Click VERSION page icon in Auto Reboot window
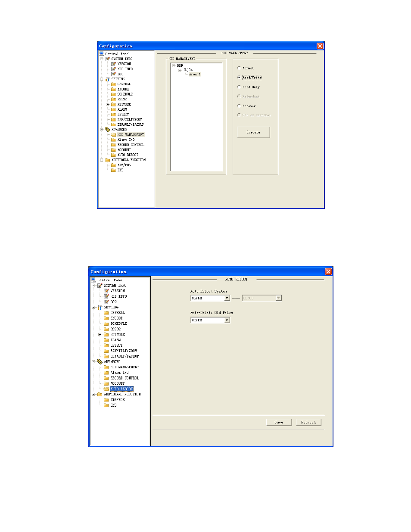Image resolution: width=411 pixels, height=532 pixels. tap(106, 291)
